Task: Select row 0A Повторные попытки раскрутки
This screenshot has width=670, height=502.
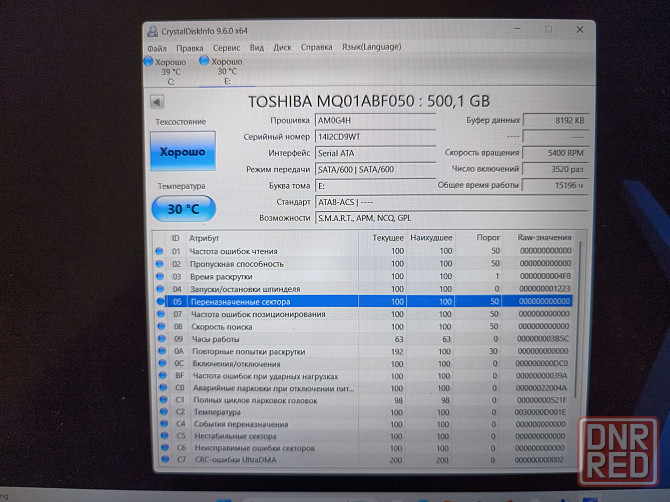Action: coord(364,351)
